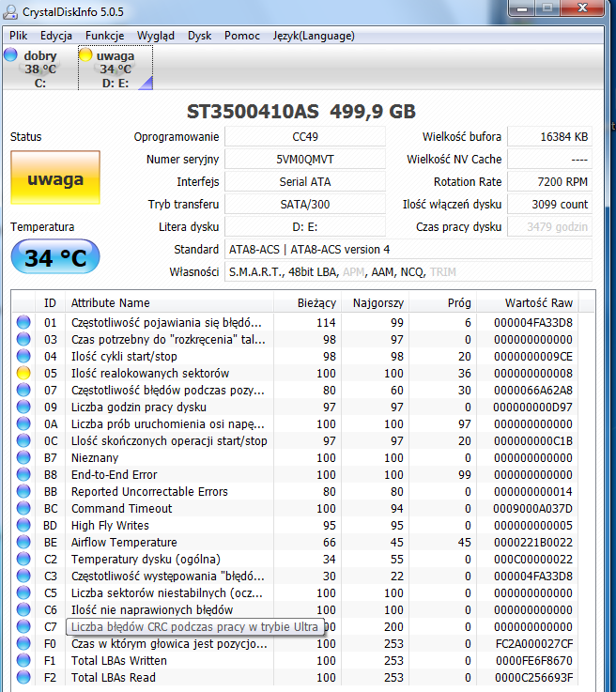Click the Oprogramowanie field showing CC49
The height and width of the screenshot is (692, 616).
[x=305, y=137]
